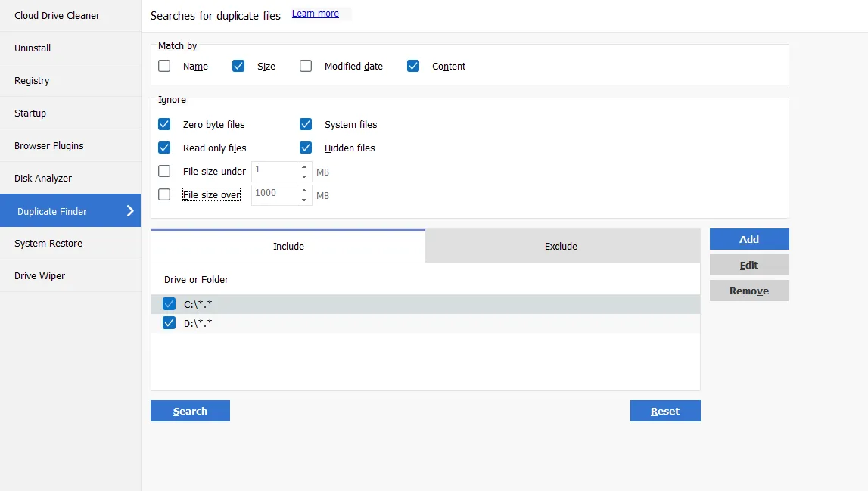868x491 pixels.
Task: Click the Search button
Action: click(x=190, y=411)
